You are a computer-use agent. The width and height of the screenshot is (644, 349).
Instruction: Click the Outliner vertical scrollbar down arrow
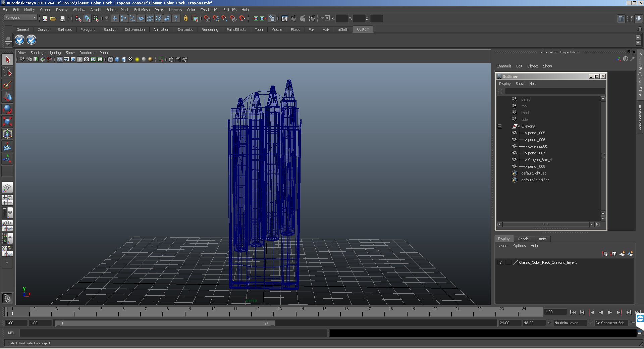tap(603, 219)
